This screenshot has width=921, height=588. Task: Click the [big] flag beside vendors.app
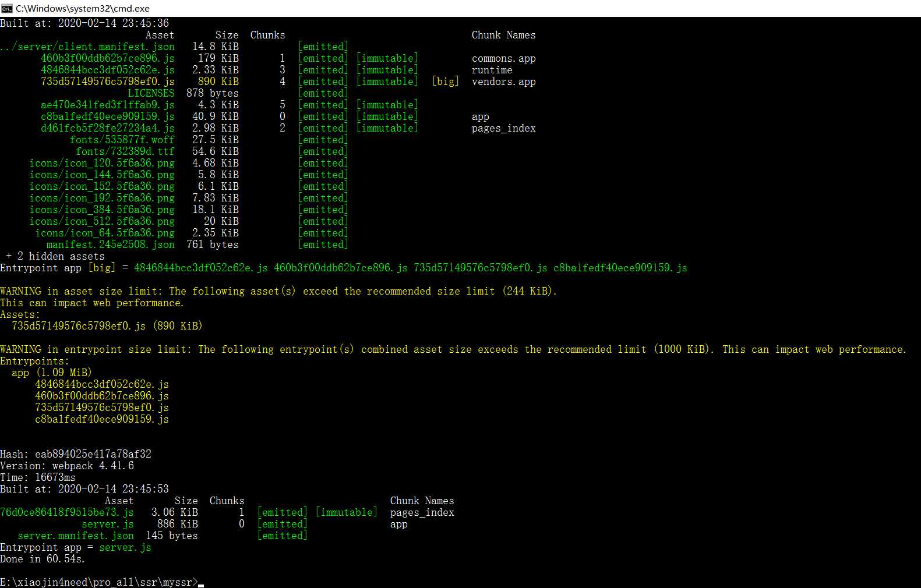[446, 82]
